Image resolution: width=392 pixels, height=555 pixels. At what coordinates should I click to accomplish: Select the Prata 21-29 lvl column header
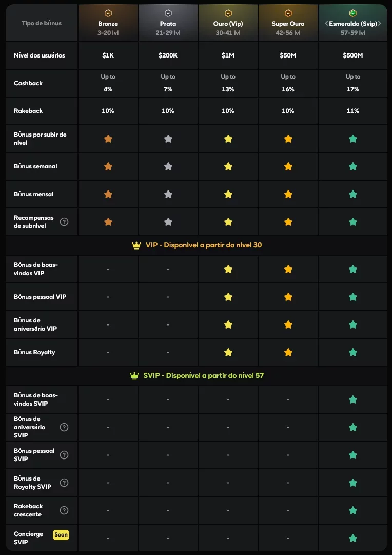tap(168, 23)
